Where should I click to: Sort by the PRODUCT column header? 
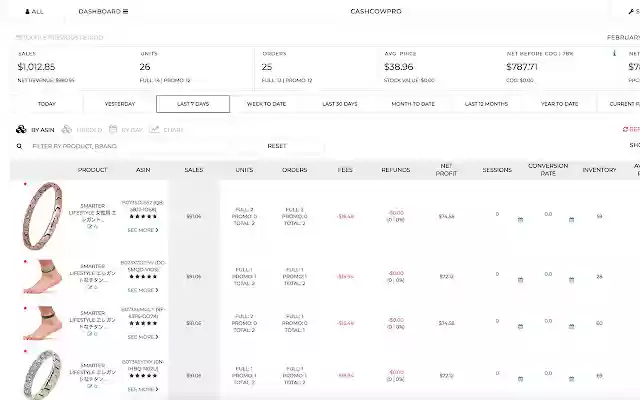[93, 170]
